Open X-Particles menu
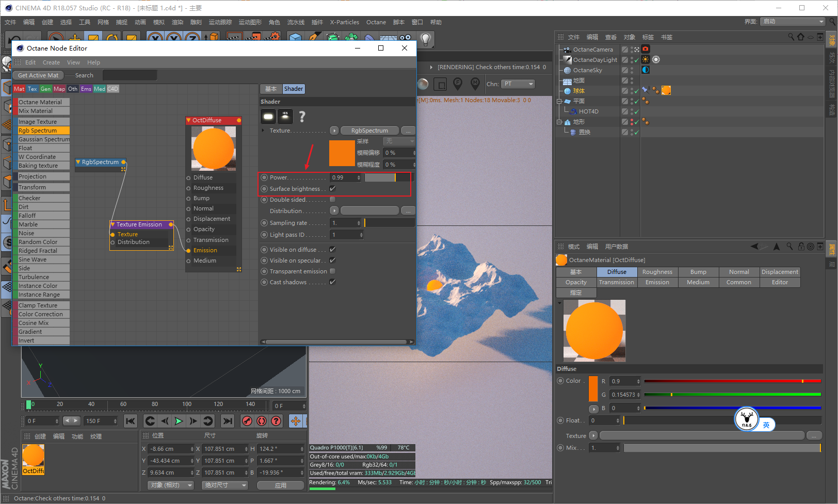Viewport: 838px width, 504px height. pos(345,22)
